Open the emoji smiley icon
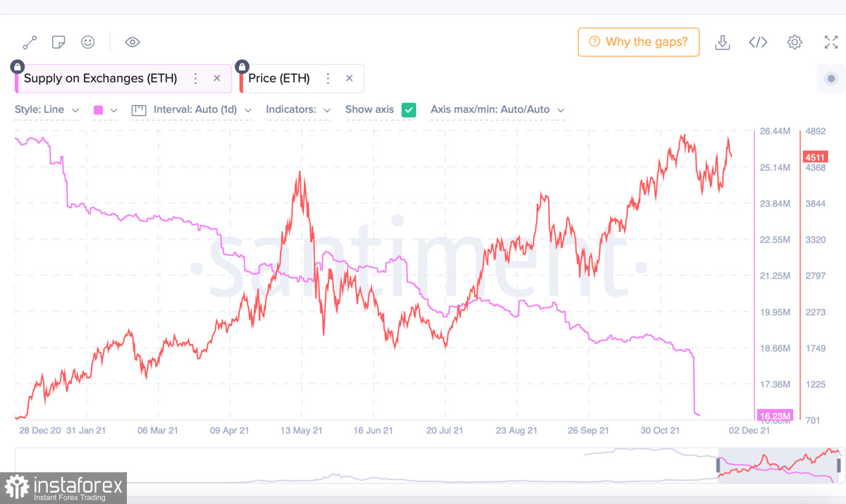The height and width of the screenshot is (504, 846). click(x=87, y=42)
